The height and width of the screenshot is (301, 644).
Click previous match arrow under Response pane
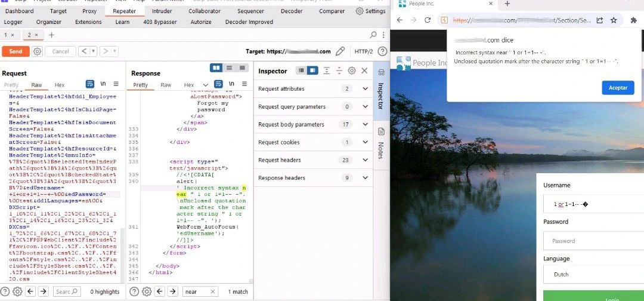[x=160, y=291]
